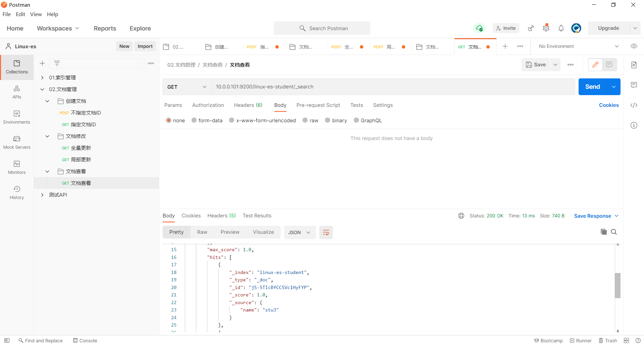This screenshot has width=644, height=345.
Task: Select the x-www-form-urlencoded body type
Action: point(232,120)
